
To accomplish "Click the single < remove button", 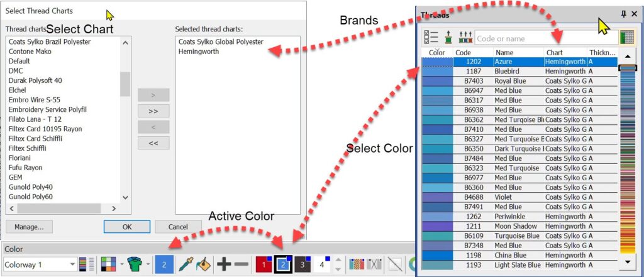I will [153, 128].
